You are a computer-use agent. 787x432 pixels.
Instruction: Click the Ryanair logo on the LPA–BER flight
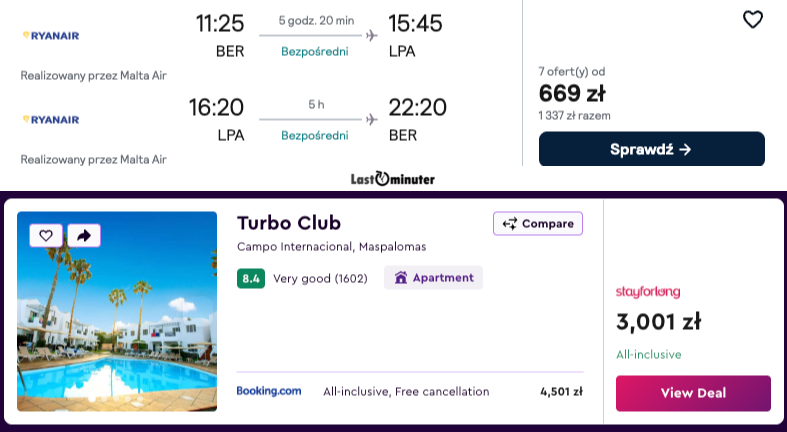50,119
